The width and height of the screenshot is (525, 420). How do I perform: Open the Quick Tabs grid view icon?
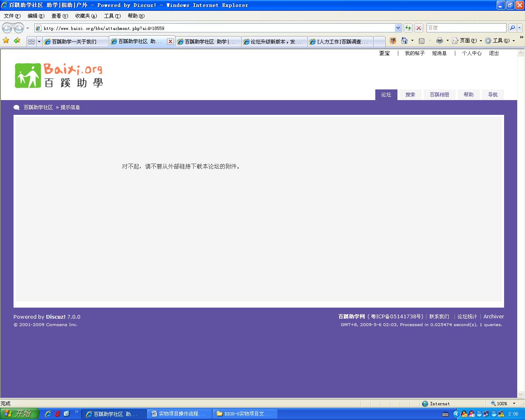(31, 41)
